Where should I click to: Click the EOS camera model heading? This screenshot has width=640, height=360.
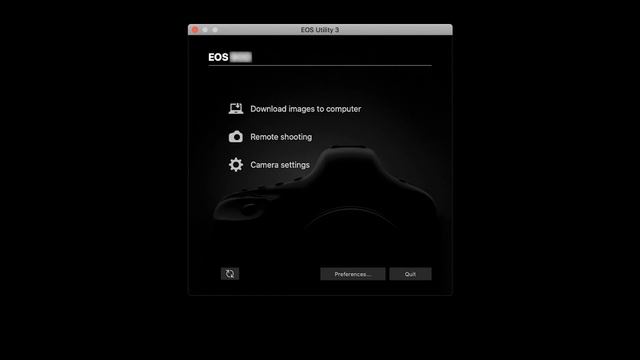[x=230, y=57]
